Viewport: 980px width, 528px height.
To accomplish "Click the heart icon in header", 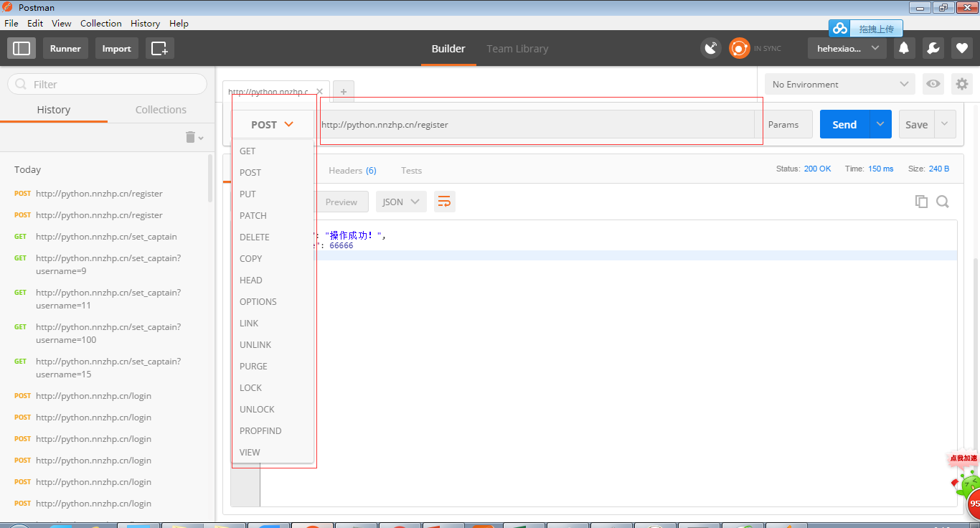I will coord(961,49).
